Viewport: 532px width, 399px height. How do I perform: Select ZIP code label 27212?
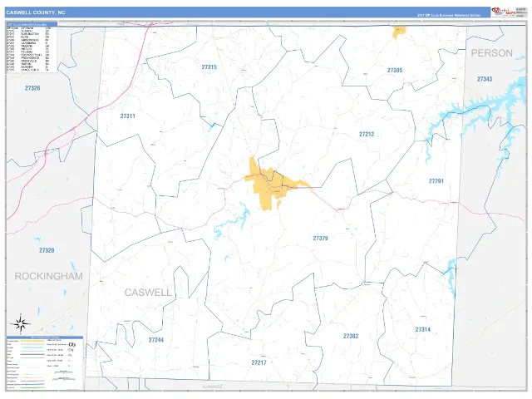(x=367, y=134)
